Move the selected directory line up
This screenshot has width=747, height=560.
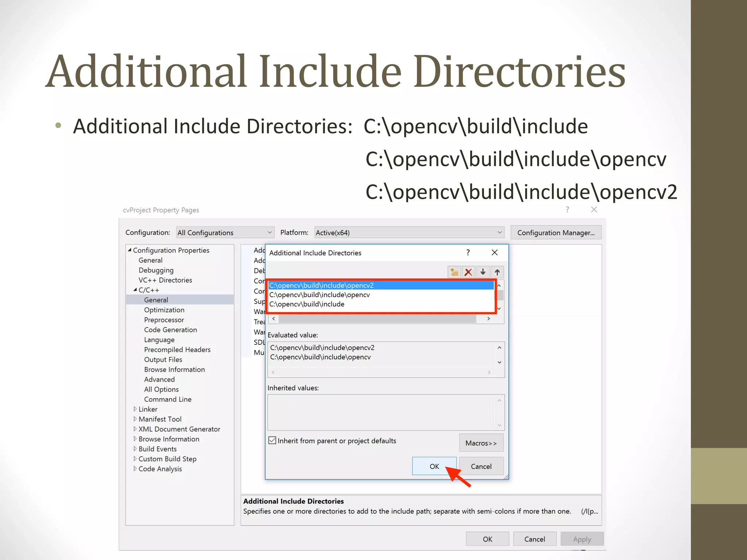(497, 272)
